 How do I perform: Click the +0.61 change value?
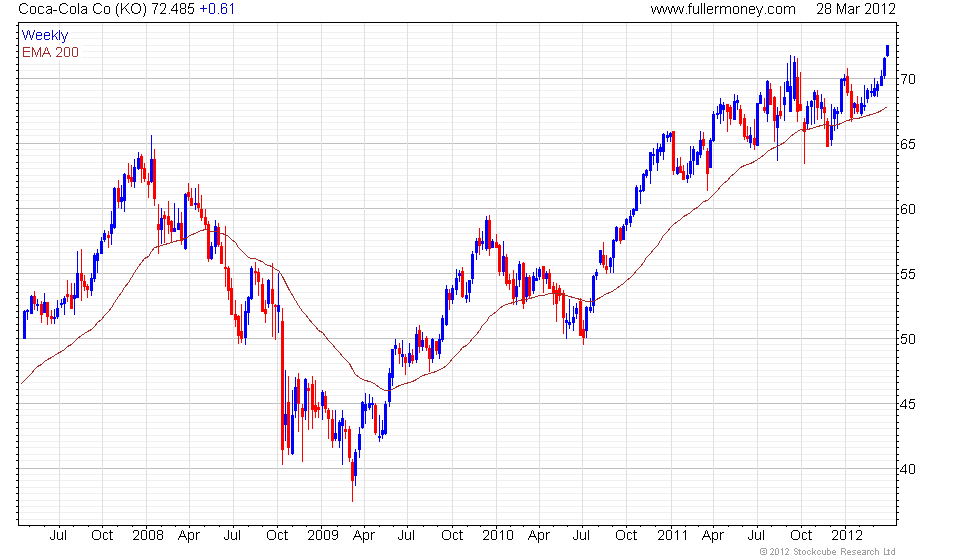[x=217, y=9]
